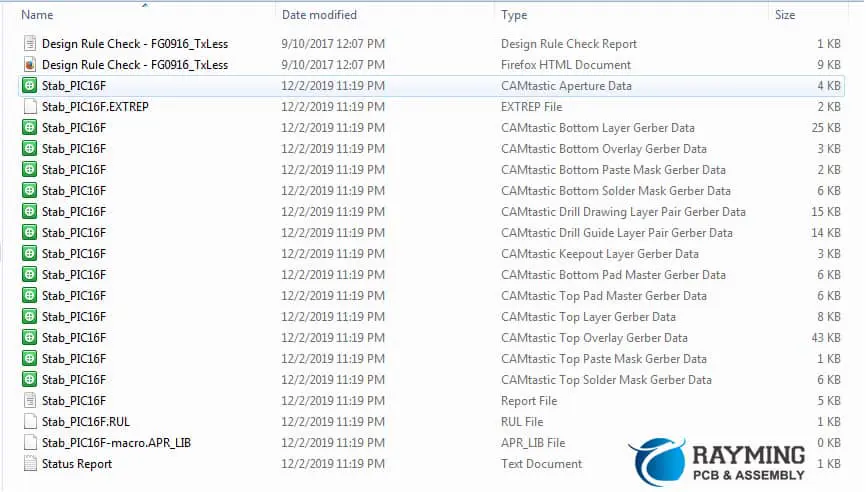This screenshot has height=492, width=866.
Task: Click the Firefox HTML Document file icon
Action: pos(30,65)
